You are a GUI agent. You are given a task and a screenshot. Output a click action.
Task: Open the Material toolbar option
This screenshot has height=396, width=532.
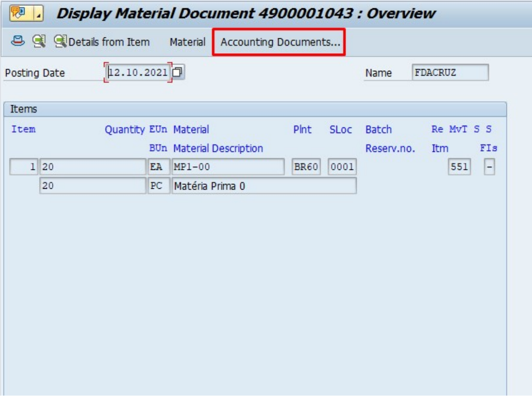(x=188, y=42)
